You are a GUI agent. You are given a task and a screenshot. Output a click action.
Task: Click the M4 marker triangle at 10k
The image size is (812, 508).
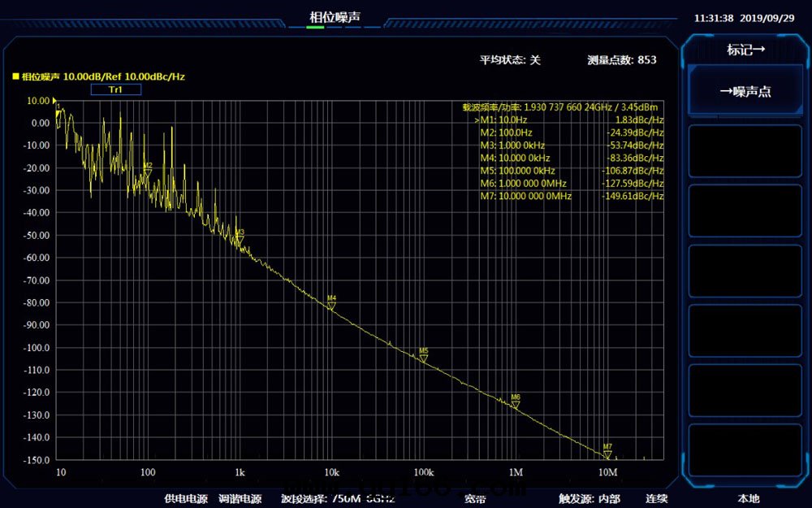331,305
